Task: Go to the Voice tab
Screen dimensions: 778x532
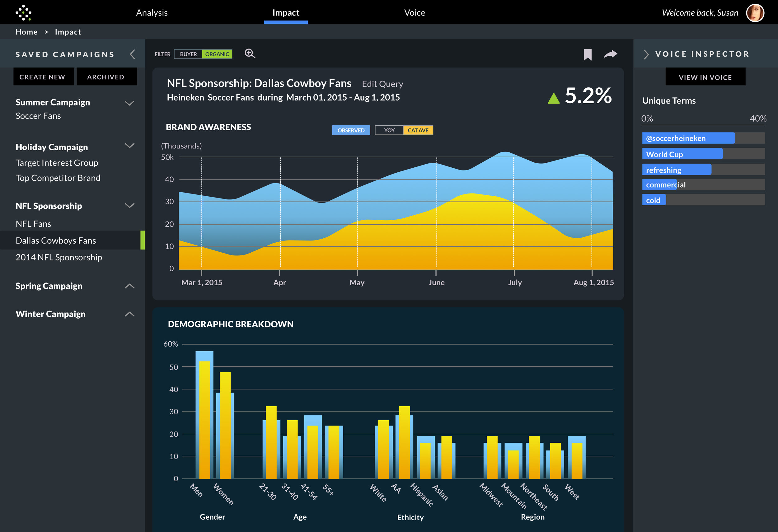Action: (415, 13)
